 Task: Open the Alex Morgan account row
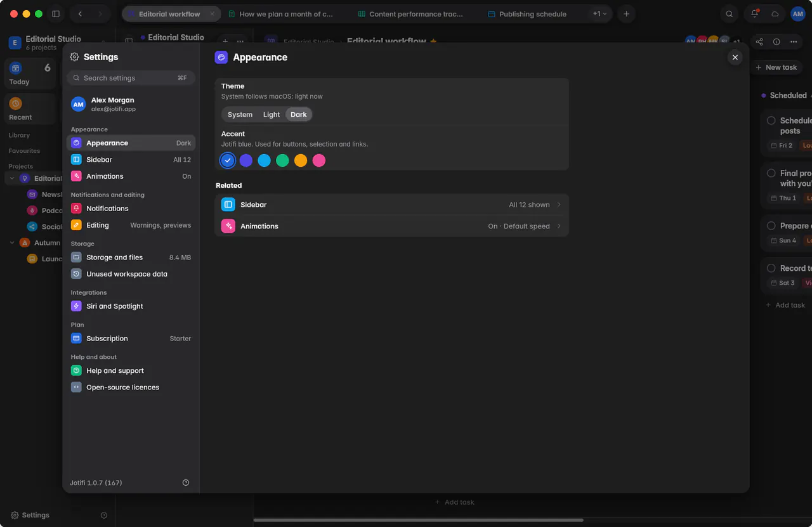click(131, 105)
